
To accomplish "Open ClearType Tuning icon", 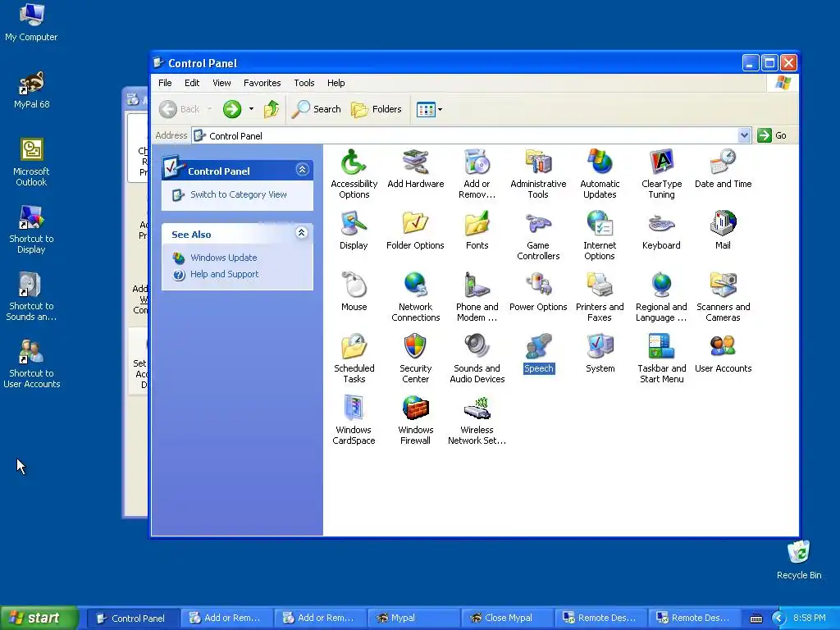I will click(x=661, y=174).
